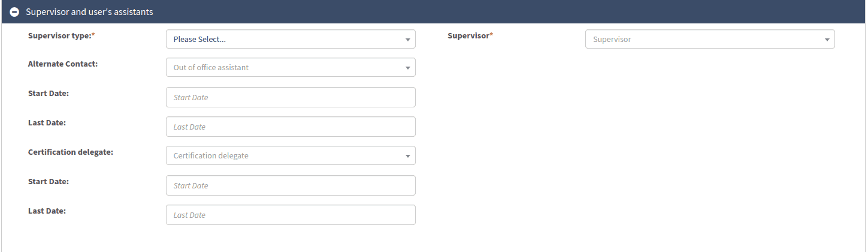The width and height of the screenshot is (868, 252).
Task: Click the 'Start Date:' label under Alternate Contact
Action: 49,93
